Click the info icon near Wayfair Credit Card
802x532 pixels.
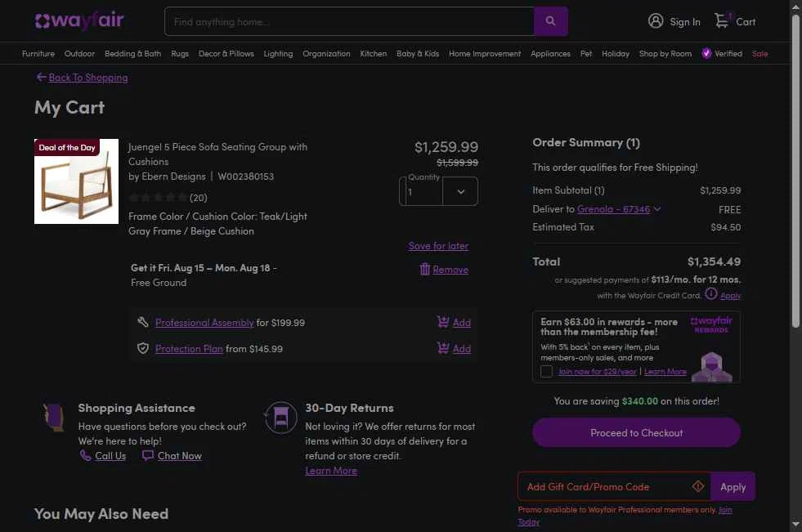coord(711,294)
